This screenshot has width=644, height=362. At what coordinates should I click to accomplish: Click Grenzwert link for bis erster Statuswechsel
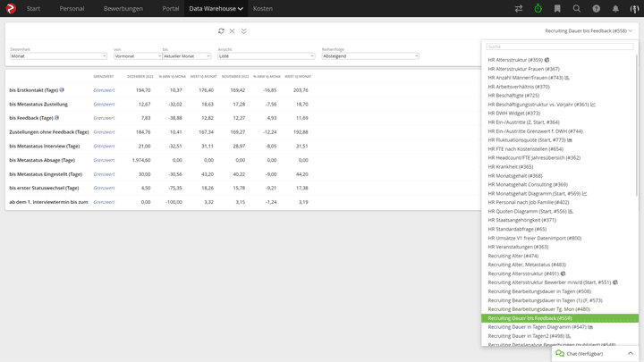point(104,188)
